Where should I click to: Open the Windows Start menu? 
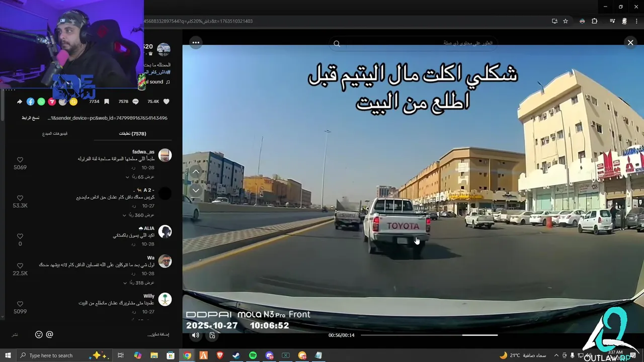8,355
